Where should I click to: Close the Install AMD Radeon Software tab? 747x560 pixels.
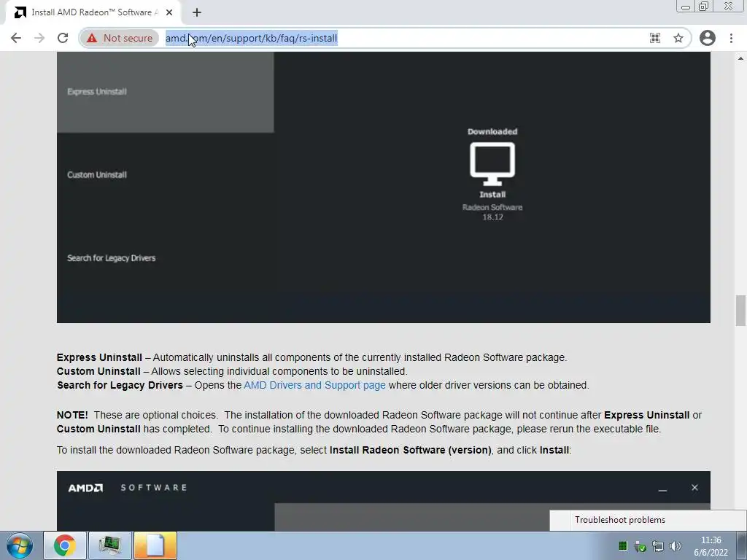169,13
